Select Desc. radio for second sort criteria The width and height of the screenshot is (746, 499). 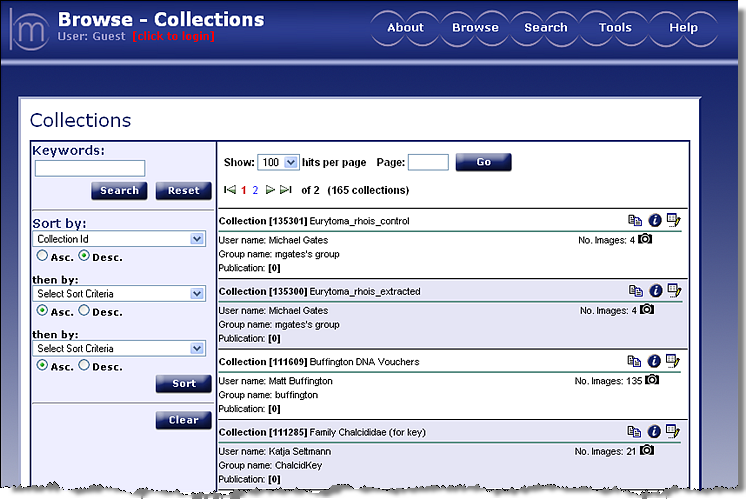(84, 311)
